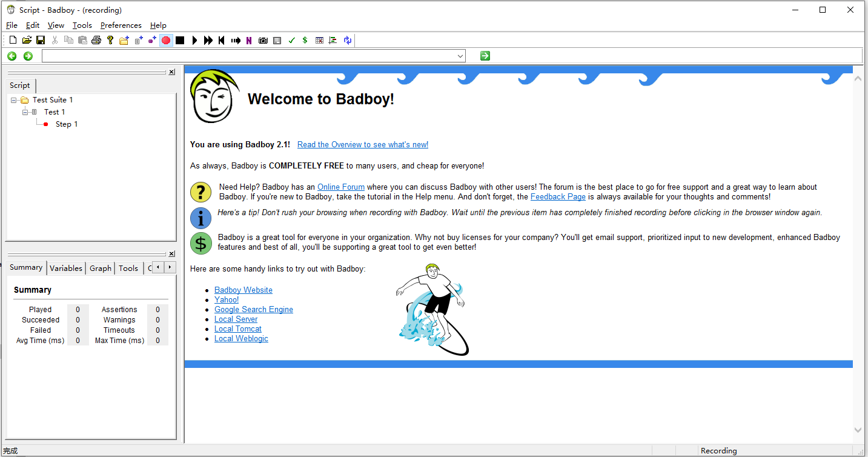Open the File menu
Viewport: 868px width, 457px height.
pos(12,25)
